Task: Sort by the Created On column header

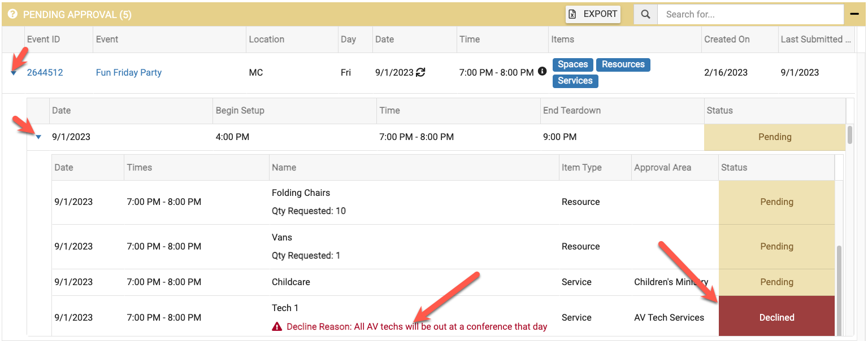Action: tap(727, 40)
